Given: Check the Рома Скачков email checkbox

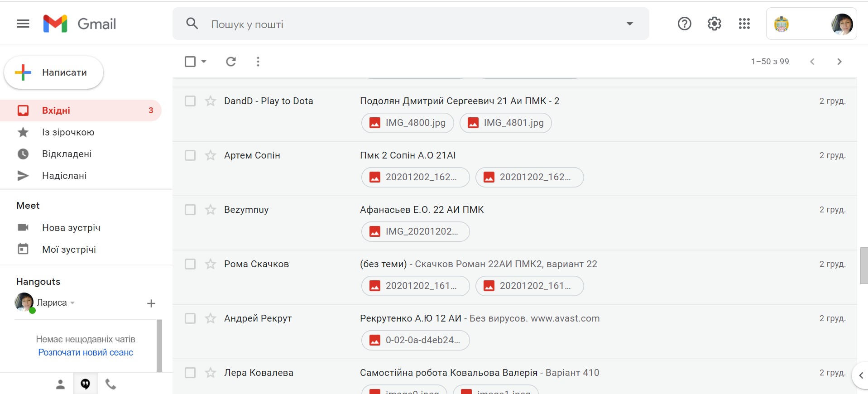Looking at the screenshot, I should point(190,264).
